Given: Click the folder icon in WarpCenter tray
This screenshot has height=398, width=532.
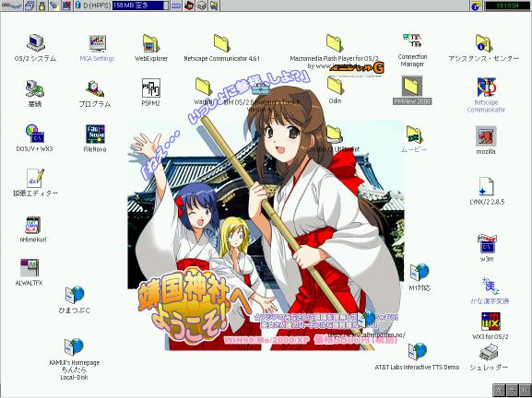Looking at the screenshot, I should pos(214,6).
